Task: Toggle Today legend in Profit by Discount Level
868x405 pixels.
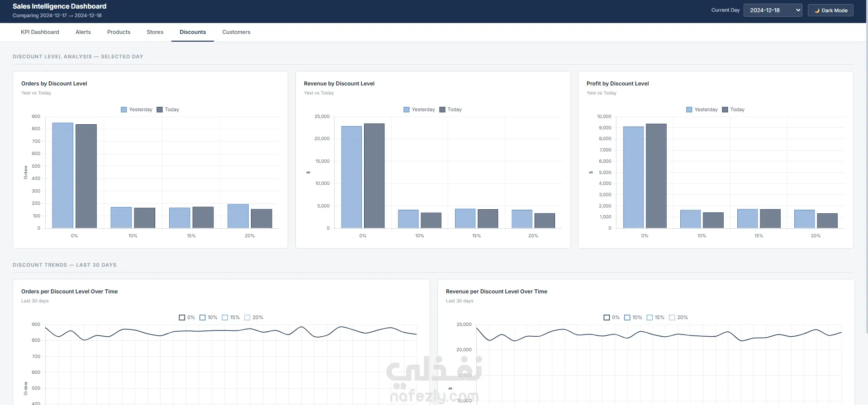Action: click(x=733, y=110)
